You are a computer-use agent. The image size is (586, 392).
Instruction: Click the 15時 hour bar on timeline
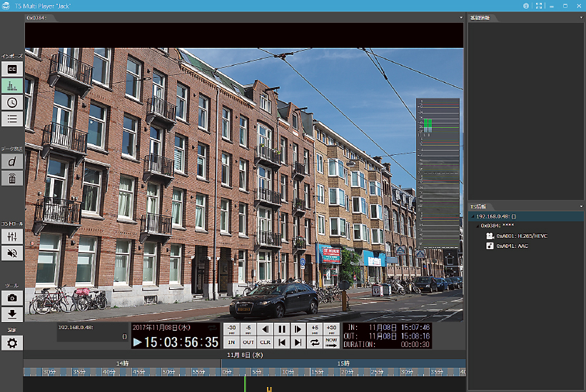[x=343, y=363]
